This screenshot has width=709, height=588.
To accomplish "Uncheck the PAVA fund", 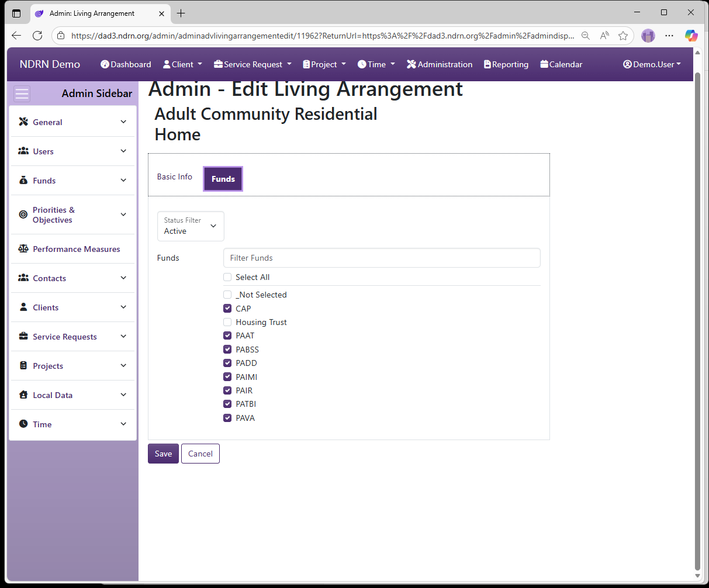I will (x=227, y=418).
